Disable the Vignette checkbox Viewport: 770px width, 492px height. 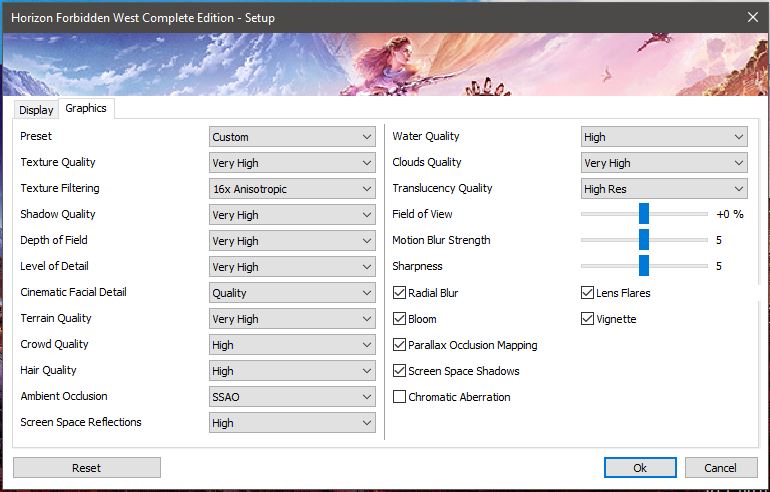click(587, 319)
